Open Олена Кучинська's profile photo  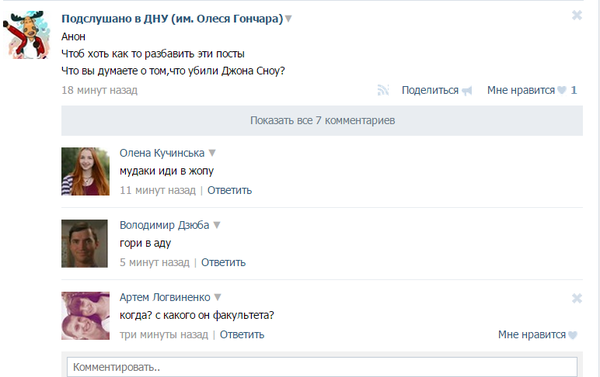click(x=85, y=171)
